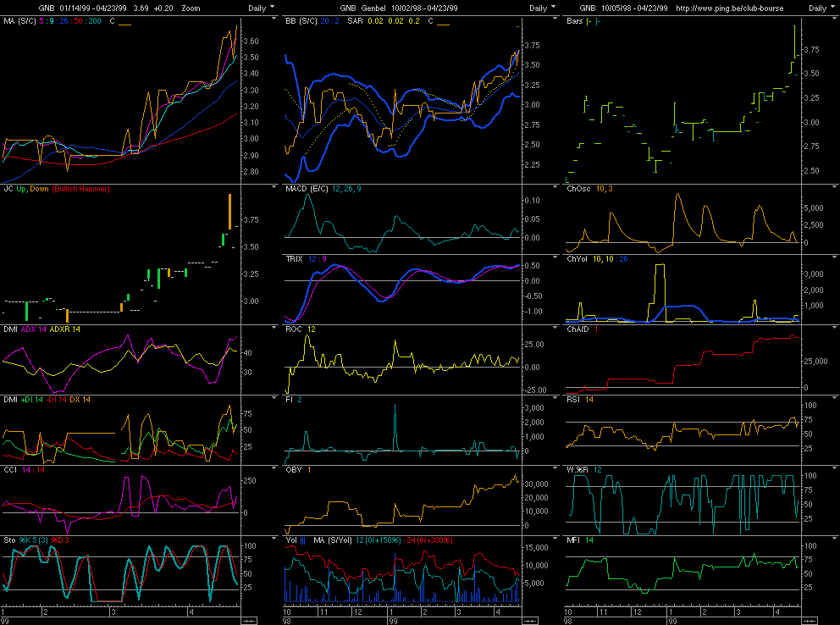This screenshot has height=625, width=840.
Task: Expand the CCI panel menu arrow
Action: point(274,467)
